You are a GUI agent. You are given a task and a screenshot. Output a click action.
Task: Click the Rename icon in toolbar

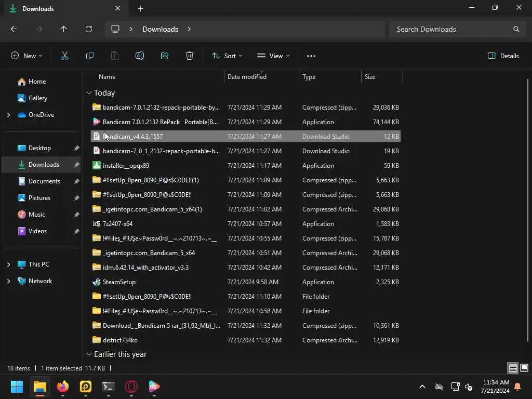(x=139, y=56)
